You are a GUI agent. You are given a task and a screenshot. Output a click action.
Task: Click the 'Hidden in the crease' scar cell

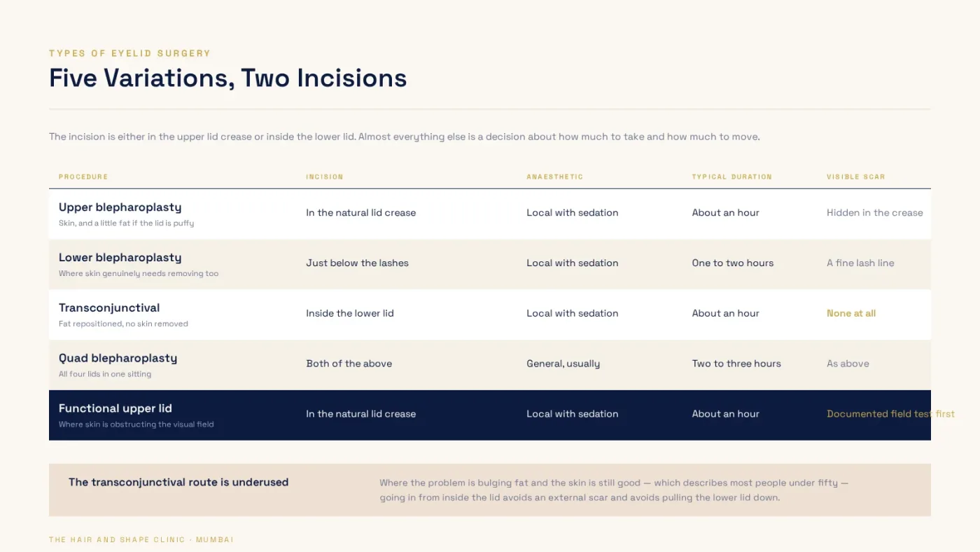874,212
